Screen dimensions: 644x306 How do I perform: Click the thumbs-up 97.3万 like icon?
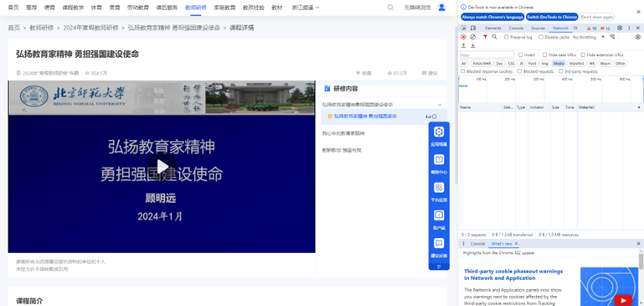tap(389, 73)
